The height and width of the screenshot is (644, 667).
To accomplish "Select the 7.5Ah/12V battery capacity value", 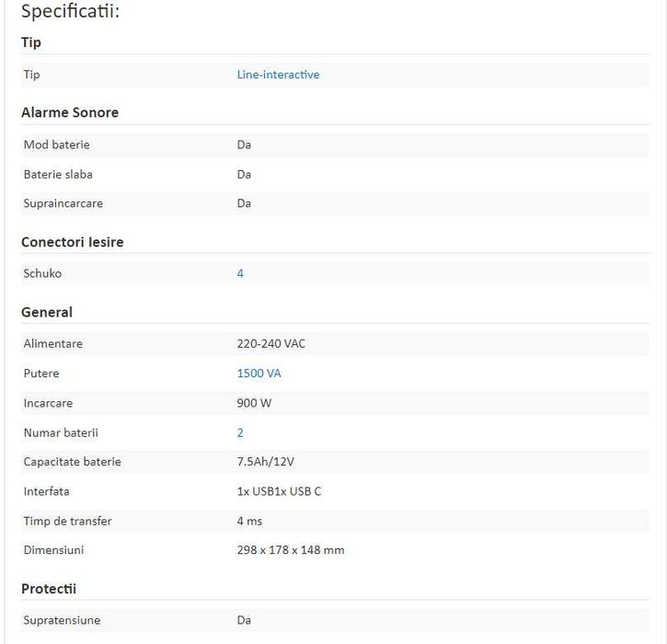I will [272, 462].
